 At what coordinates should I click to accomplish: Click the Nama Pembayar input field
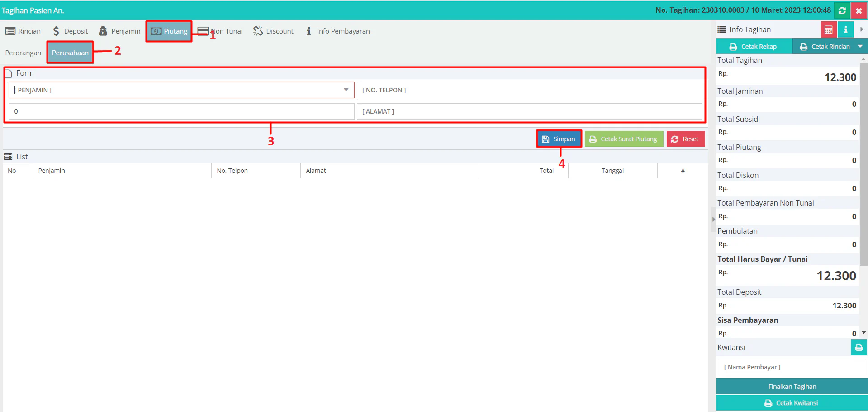[x=792, y=367]
